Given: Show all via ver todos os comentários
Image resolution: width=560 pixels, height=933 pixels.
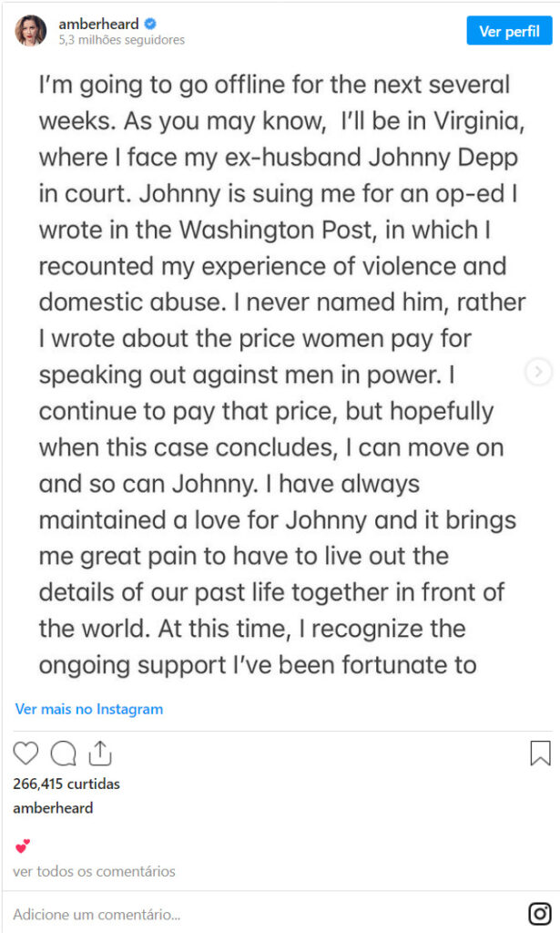Looking at the screenshot, I should [x=94, y=871].
